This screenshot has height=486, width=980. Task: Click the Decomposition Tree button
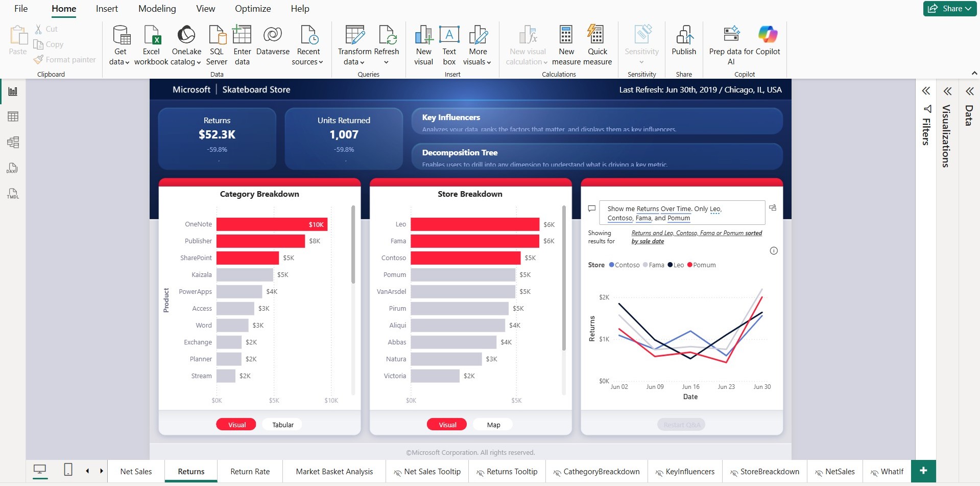[596, 157]
